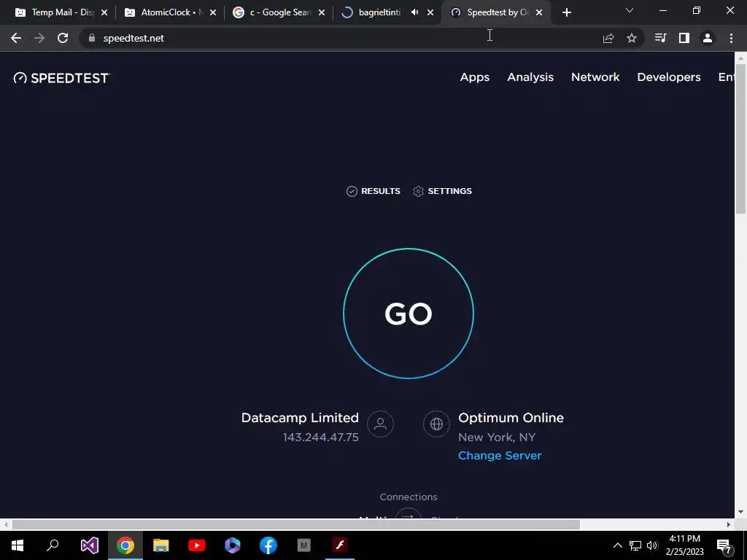The width and height of the screenshot is (747, 560).
Task: Open the Flash app in taskbar
Action: (x=340, y=545)
